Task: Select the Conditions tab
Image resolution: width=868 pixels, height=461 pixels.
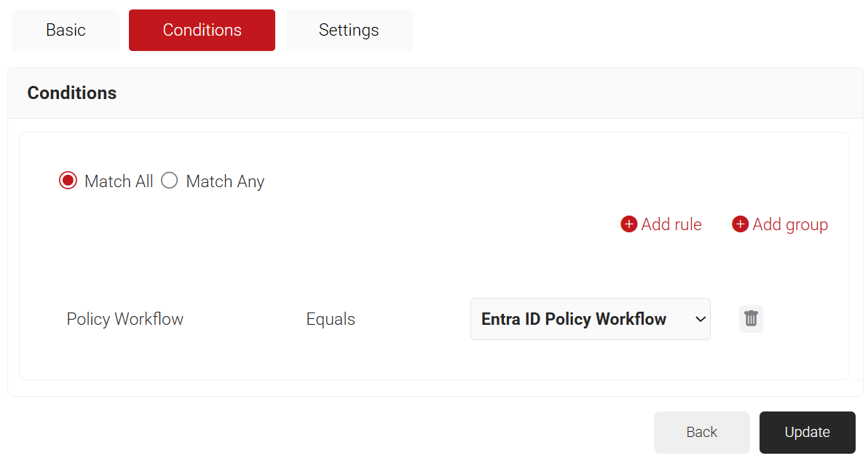Action: tap(202, 30)
